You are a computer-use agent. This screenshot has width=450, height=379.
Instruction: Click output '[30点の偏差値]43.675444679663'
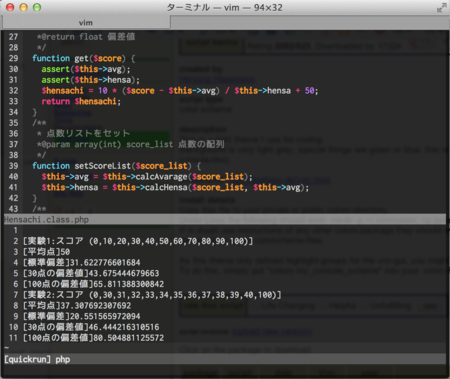(91, 273)
